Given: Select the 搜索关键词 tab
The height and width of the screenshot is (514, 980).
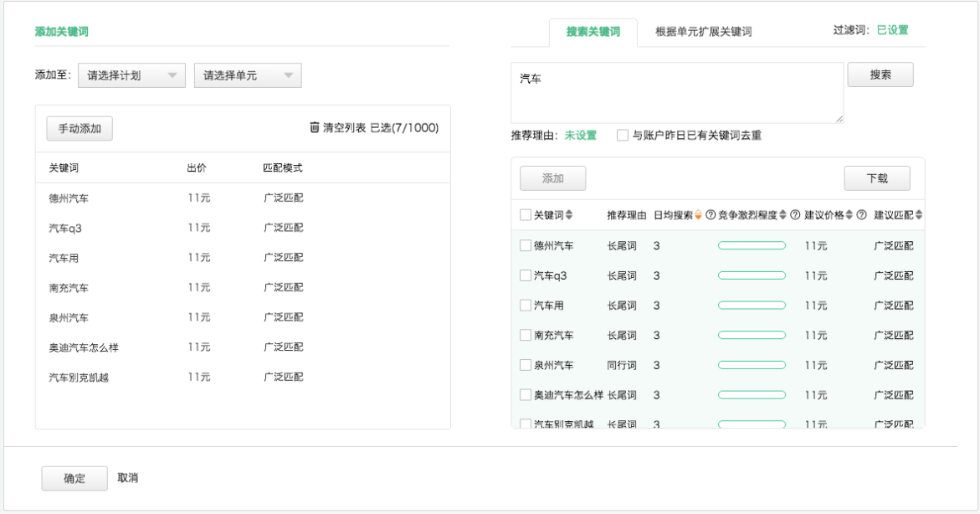Looking at the screenshot, I should click(x=593, y=32).
